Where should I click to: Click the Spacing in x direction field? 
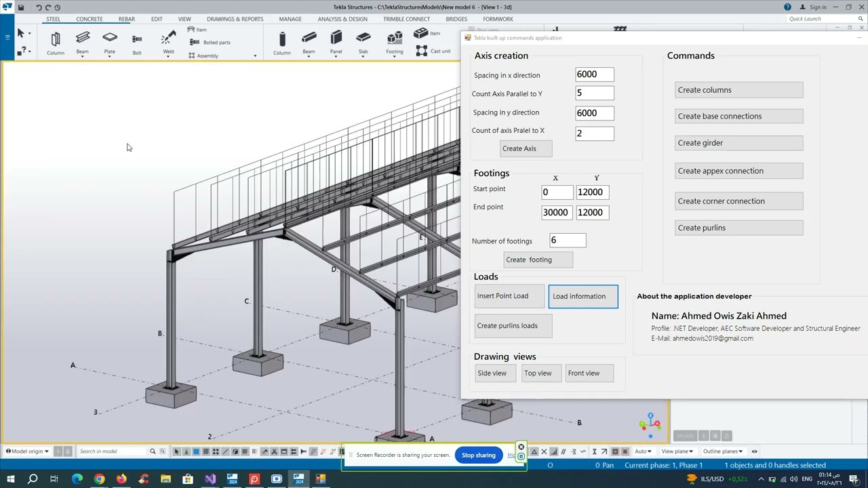click(595, 75)
